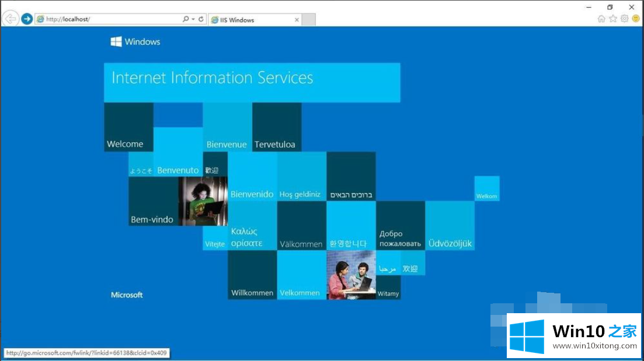The height and width of the screenshot is (361, 644).
Task: Click the Vítejte tile
Action: click(x=215, y=238)
